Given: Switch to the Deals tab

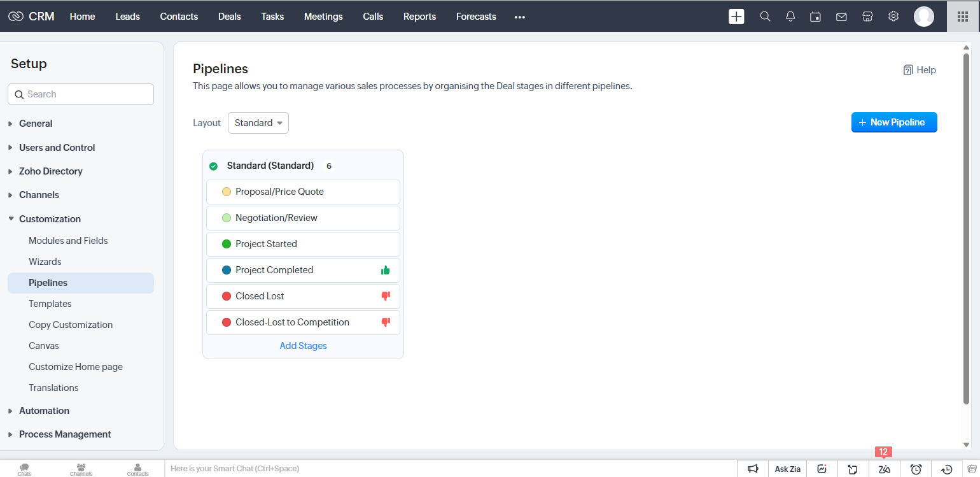Looking at the screenshot, I should click(229, 17).
